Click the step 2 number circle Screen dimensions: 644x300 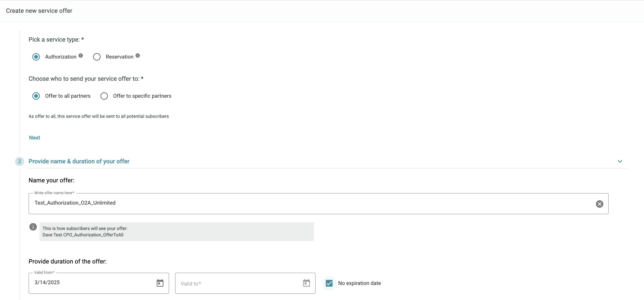(20, 161)
